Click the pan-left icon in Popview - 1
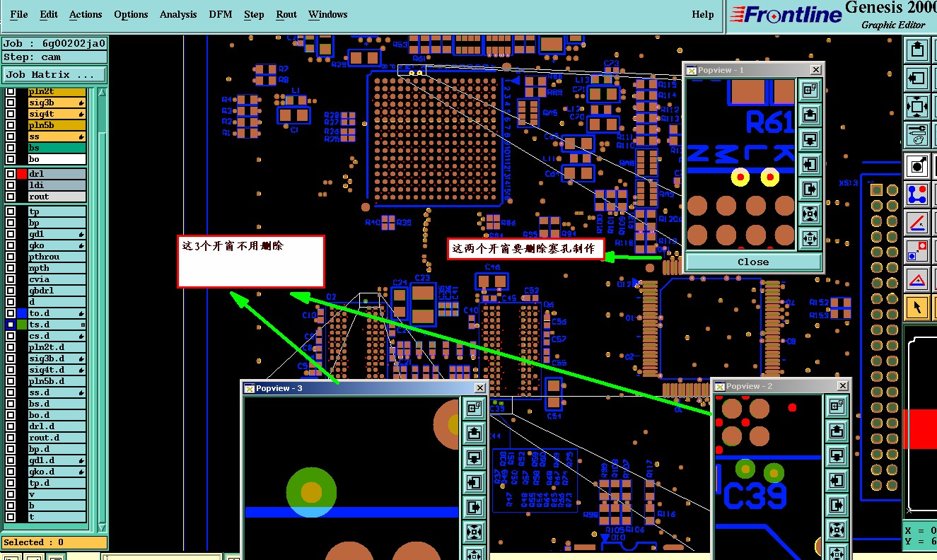 click(810, 164)
